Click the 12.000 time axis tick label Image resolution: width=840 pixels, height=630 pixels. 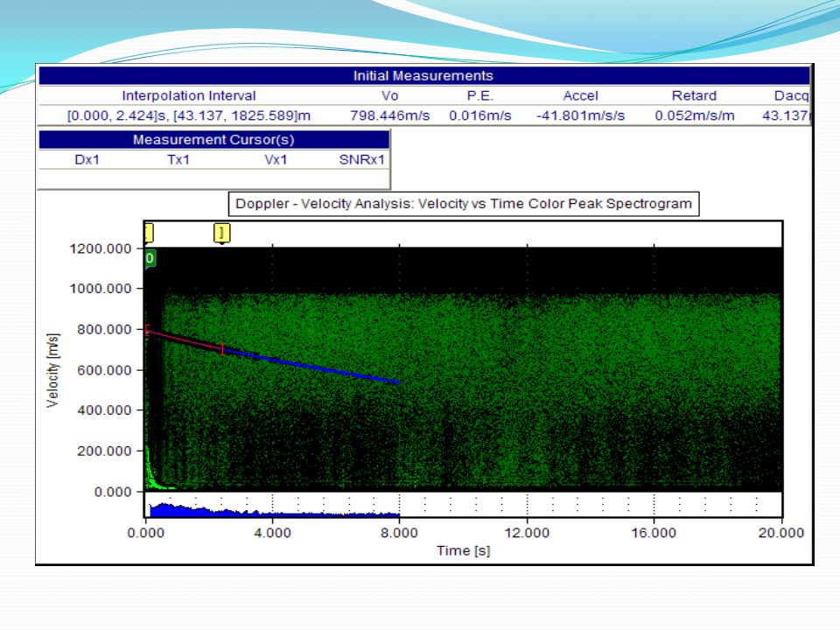pos(527,533)
